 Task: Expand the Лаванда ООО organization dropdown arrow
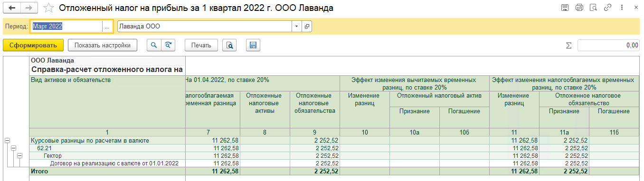(297, 27)
